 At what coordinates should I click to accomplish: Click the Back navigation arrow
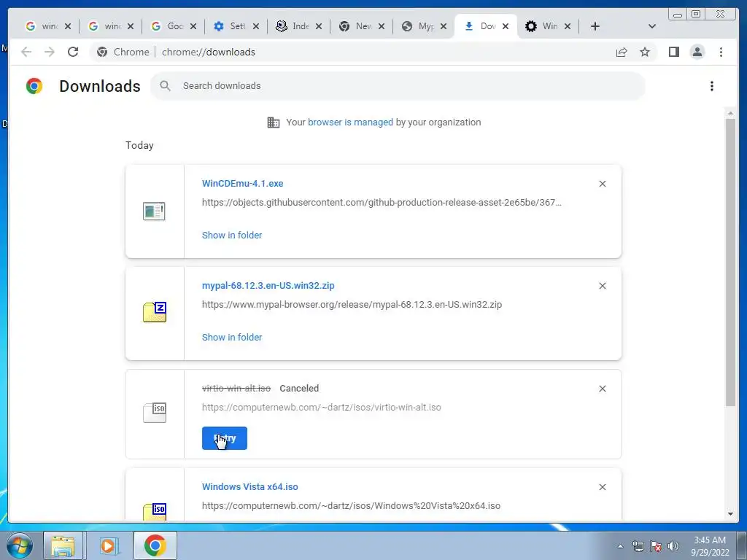click(x=26, y=52)
